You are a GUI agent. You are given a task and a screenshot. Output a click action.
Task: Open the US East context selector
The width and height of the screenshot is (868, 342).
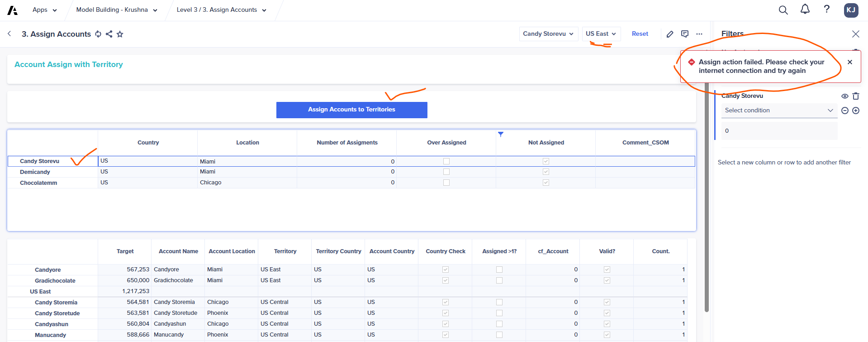(601, 34)
